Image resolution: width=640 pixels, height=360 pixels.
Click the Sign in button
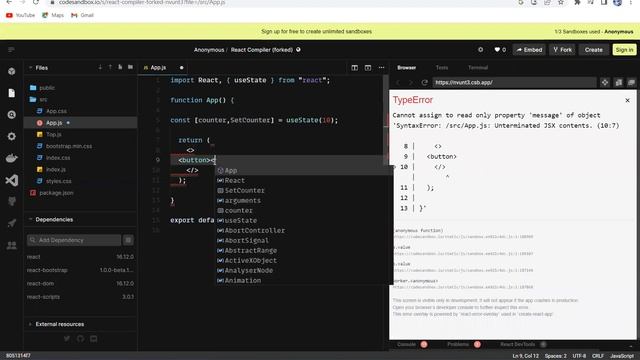(x=624, y=50)
